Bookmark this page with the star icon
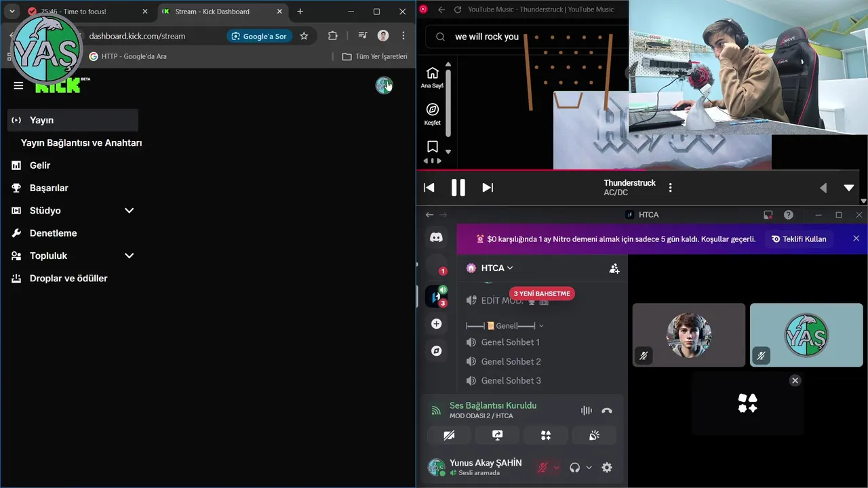Viewport: 868px width, 488px height. pyautogui.click(x=304, y=36)
